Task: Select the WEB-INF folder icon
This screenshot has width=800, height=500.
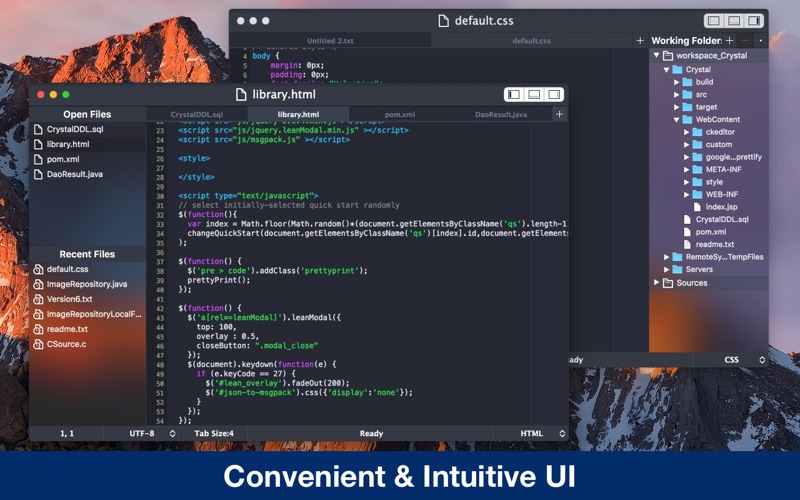Action: click(x=697, y=194)
